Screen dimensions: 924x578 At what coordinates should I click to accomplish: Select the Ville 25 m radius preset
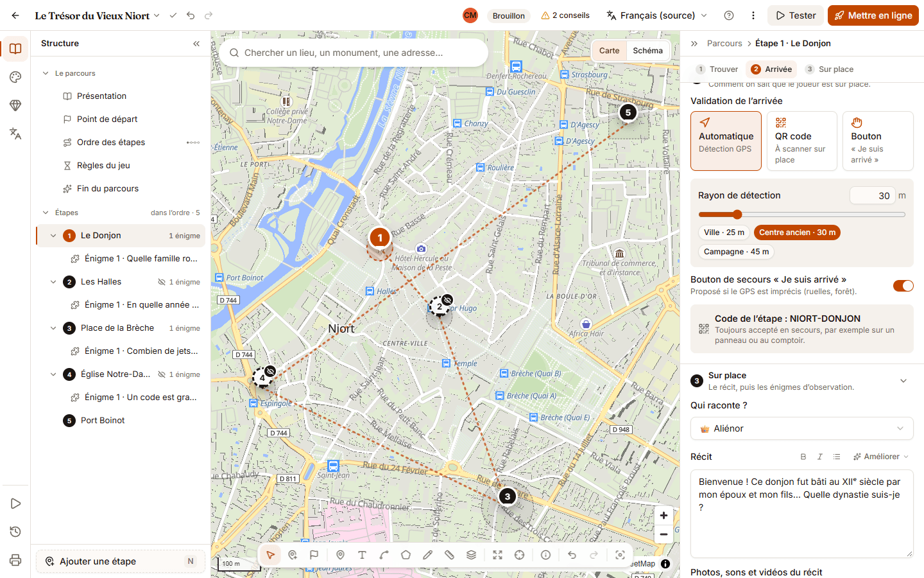coord(724,232)
